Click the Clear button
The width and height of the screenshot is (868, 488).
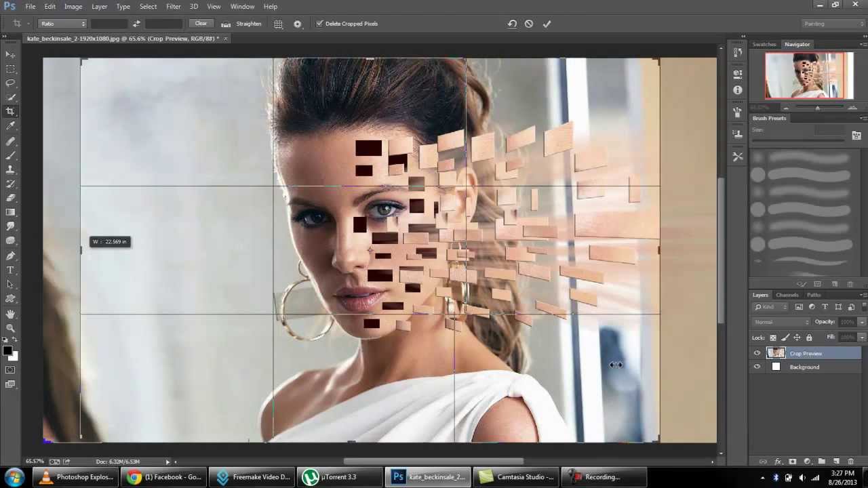coord(201,24)
